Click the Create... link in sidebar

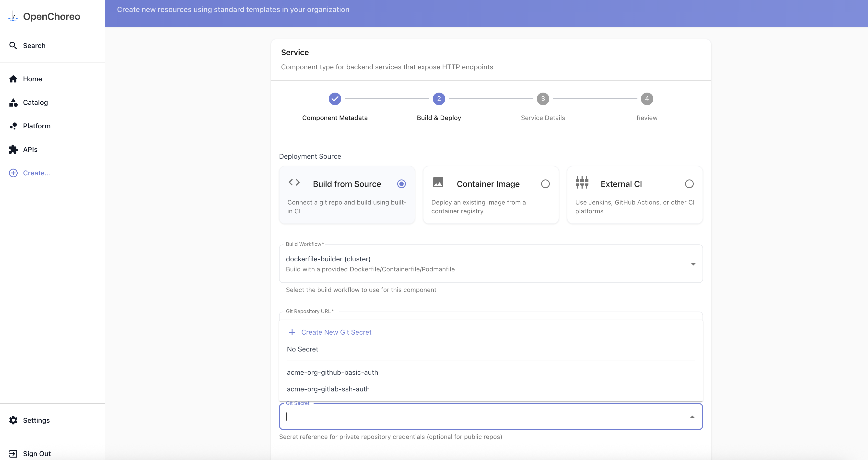click(36, 173)
